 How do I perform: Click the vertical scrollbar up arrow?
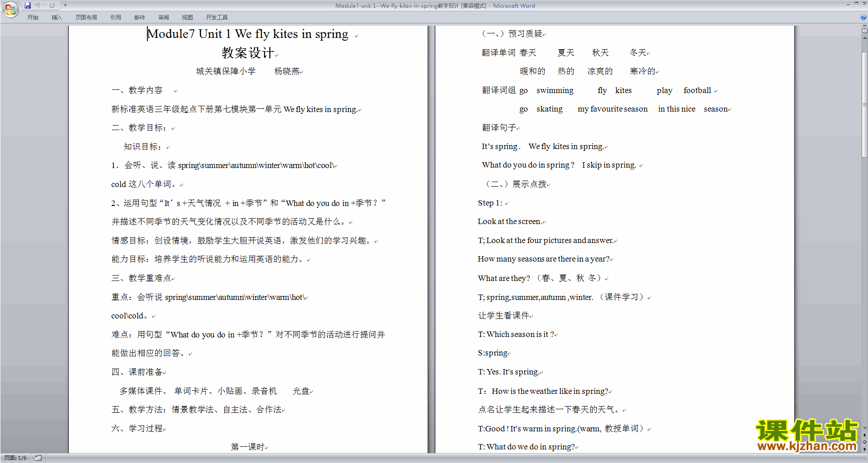pos(864,38)
